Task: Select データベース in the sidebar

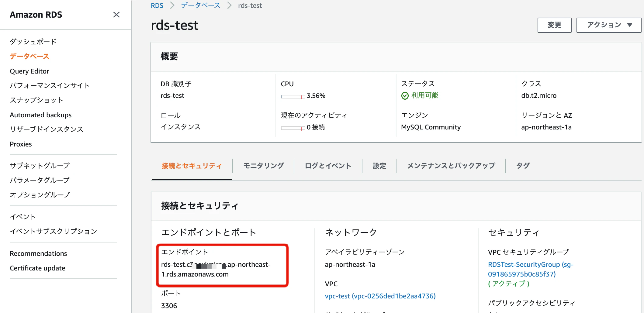Action: tap(29, 56)
